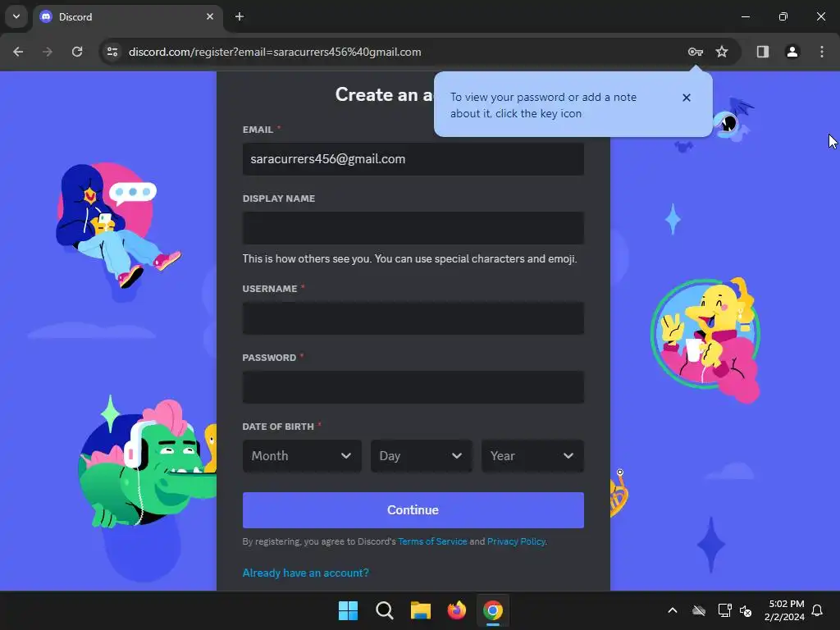Reload the Discord page
Screen dimensions: 840x630
coord(77,52)
